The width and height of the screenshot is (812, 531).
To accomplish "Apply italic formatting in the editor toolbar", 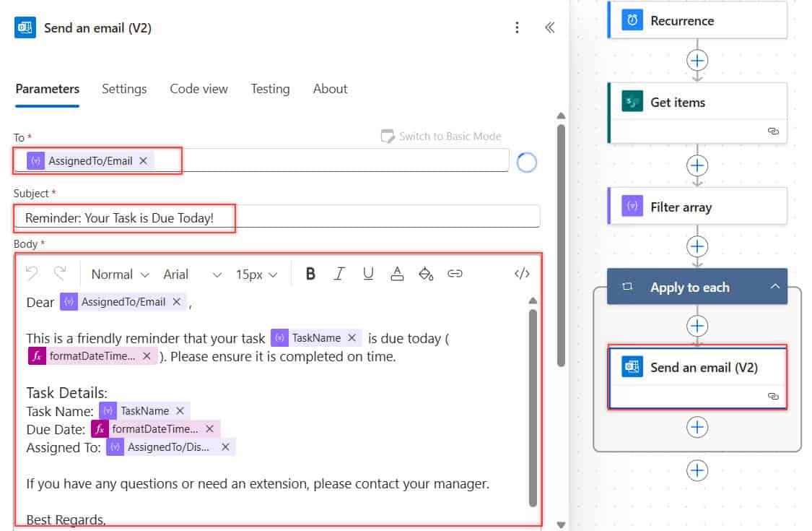I will tap(339, 274).
